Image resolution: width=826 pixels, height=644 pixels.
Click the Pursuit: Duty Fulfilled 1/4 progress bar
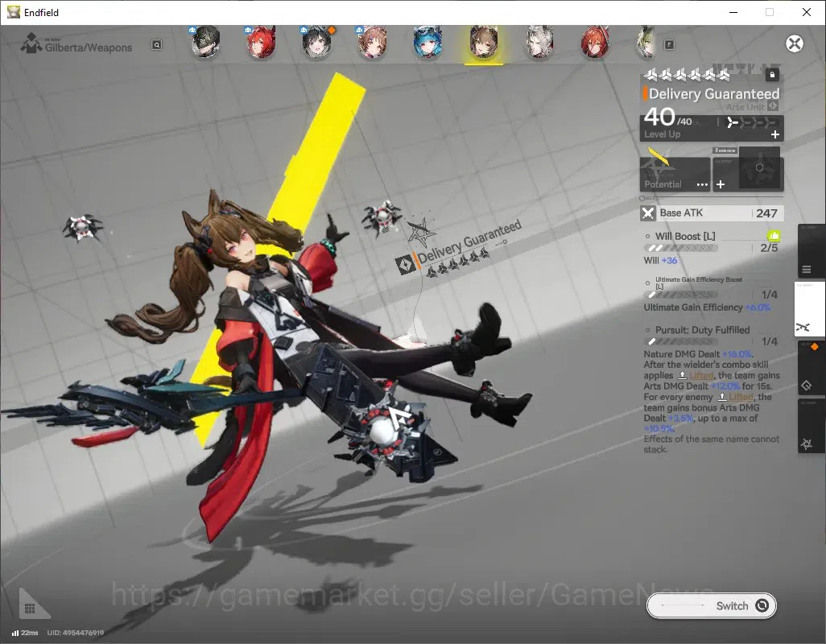683,342
